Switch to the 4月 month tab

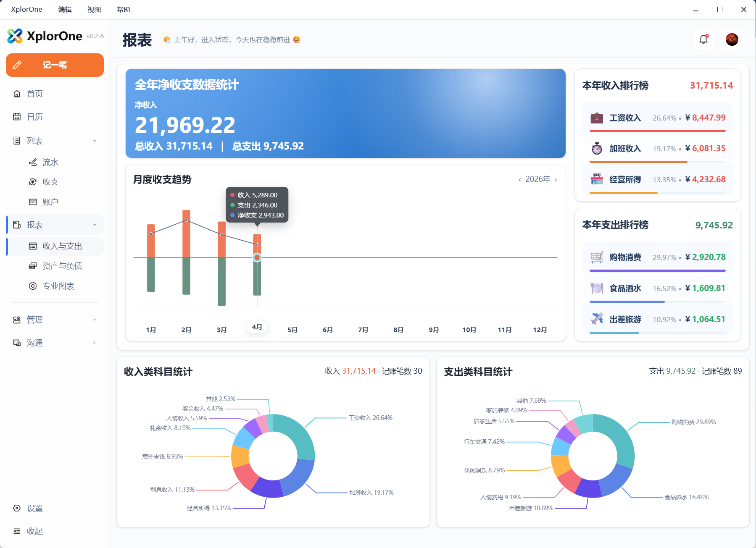click(x=257, y=326)
